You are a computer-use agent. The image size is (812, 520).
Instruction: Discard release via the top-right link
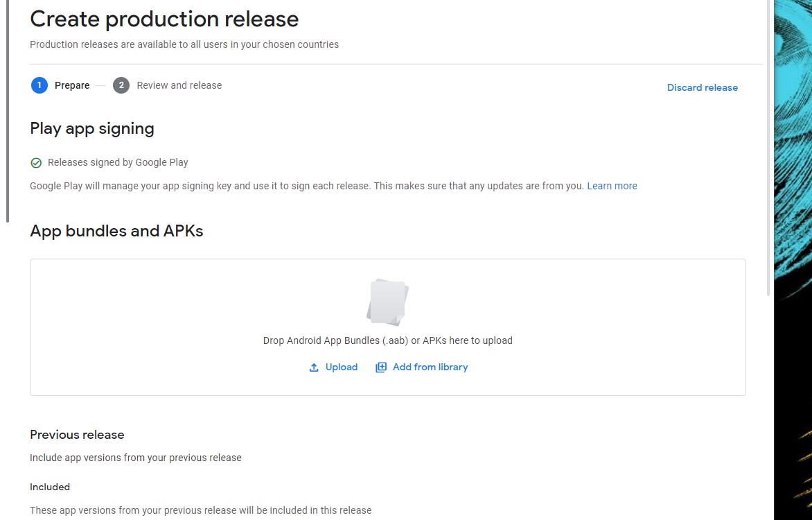[x=702, y=87]
